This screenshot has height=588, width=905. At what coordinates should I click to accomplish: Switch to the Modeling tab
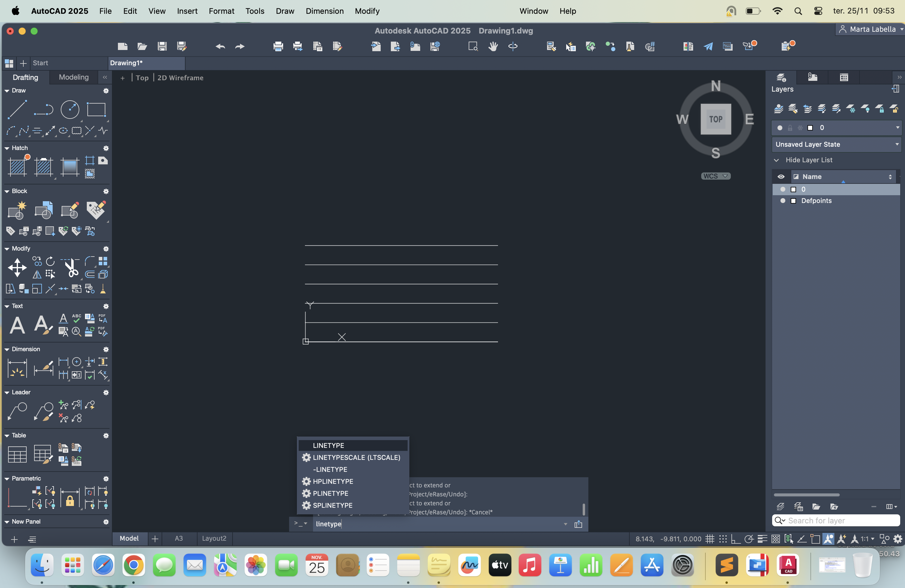click(74, 77)
